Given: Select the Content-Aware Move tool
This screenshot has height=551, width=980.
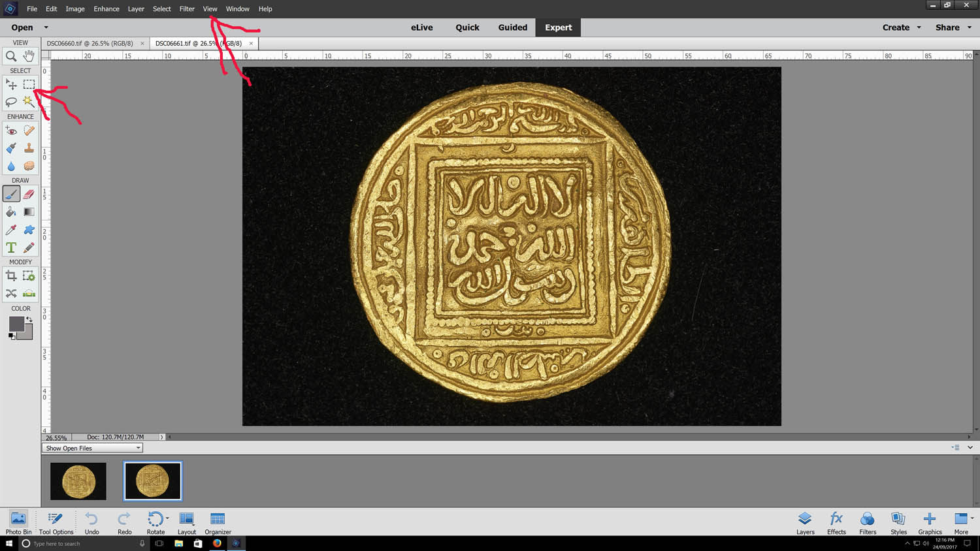Looking at the screenshot, I should (11, 293).
